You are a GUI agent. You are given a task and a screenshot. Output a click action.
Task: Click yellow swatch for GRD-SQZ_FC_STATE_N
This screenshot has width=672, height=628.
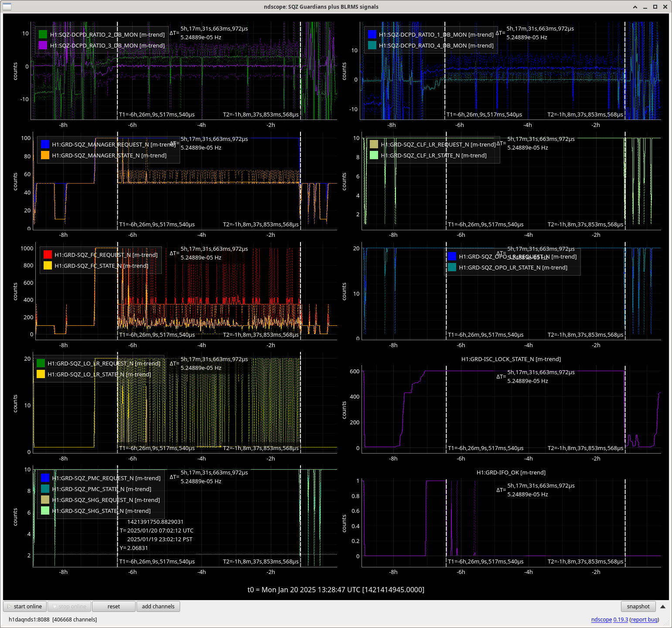click(48, 266)
